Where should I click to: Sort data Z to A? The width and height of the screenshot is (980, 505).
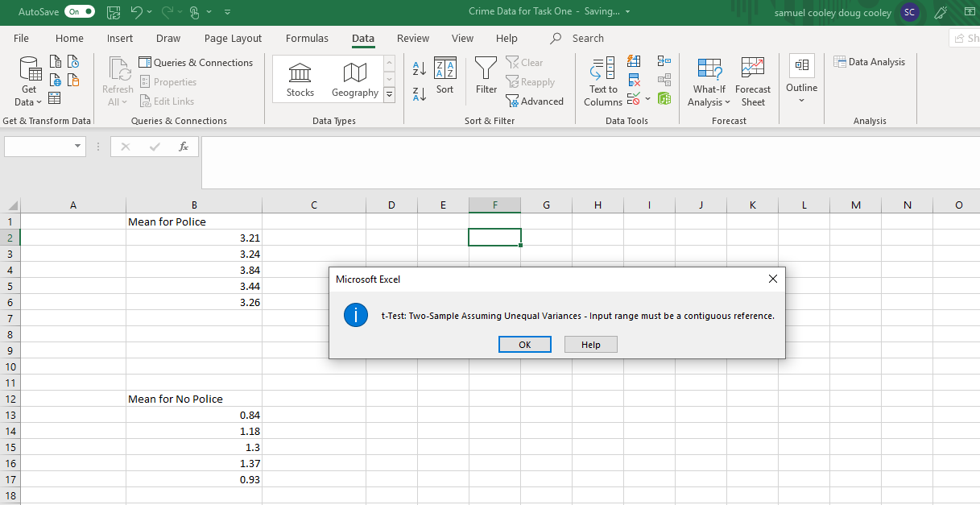tap(418, 94)
